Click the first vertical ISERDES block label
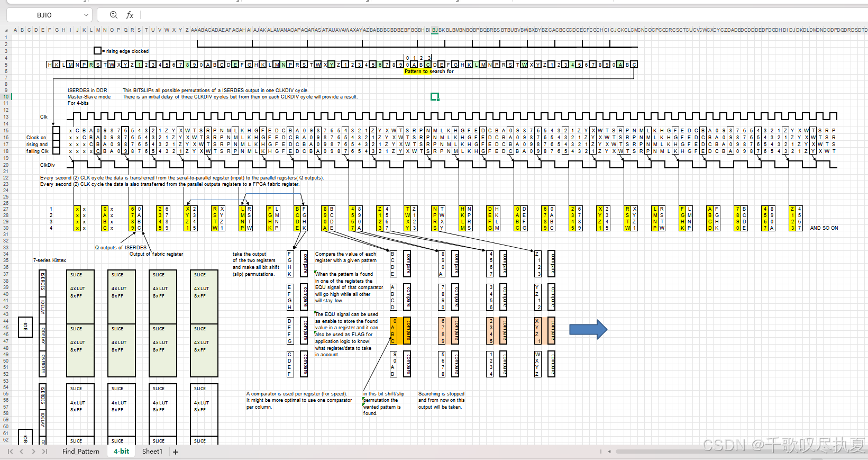868x460 pixels. [x=43, y=281]
